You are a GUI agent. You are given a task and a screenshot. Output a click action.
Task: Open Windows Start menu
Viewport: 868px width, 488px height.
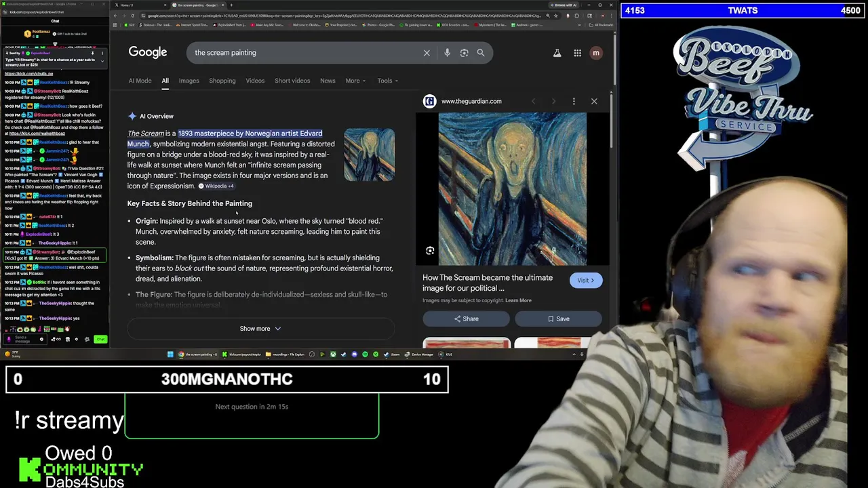click(x=170, y=354)
